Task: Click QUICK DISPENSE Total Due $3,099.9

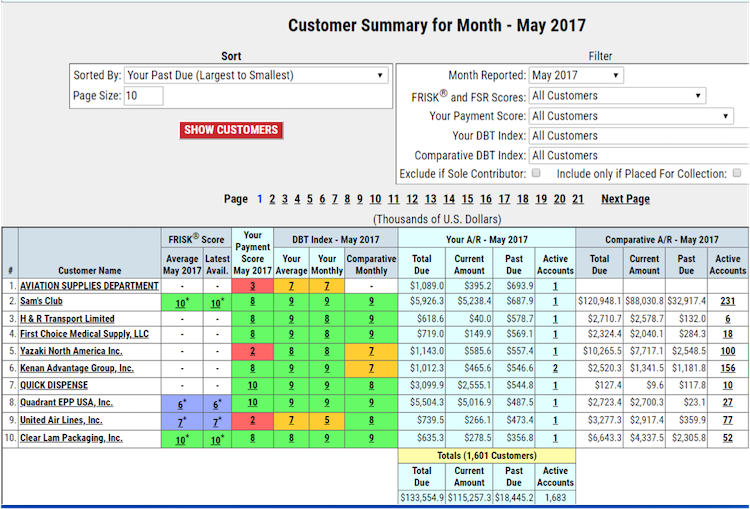Action: (427, 386)
